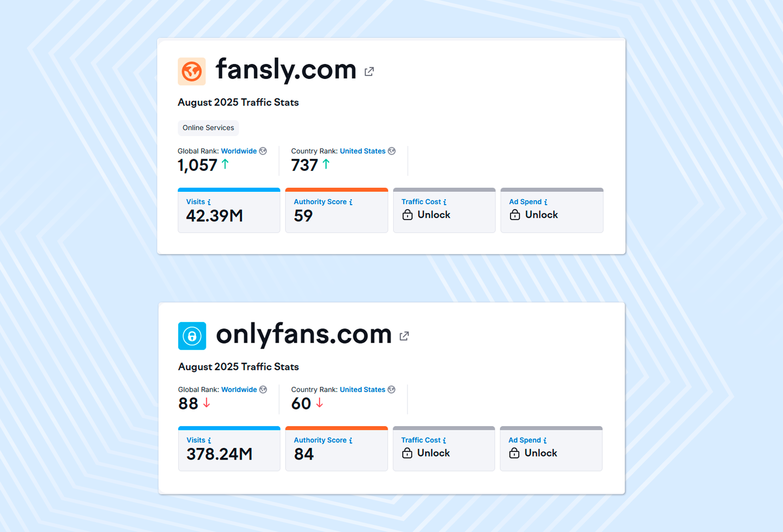
Task: Unlock onlyfans Traffic Cost data
Action: coord(433,453)
